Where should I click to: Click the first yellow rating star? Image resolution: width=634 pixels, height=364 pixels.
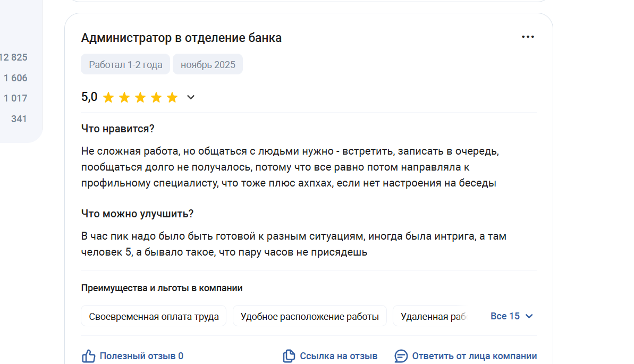[x=108, y=97]
